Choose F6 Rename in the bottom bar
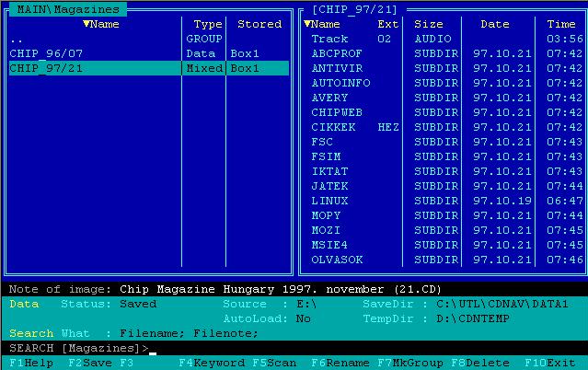588x370 pixels. click(340, 363)
